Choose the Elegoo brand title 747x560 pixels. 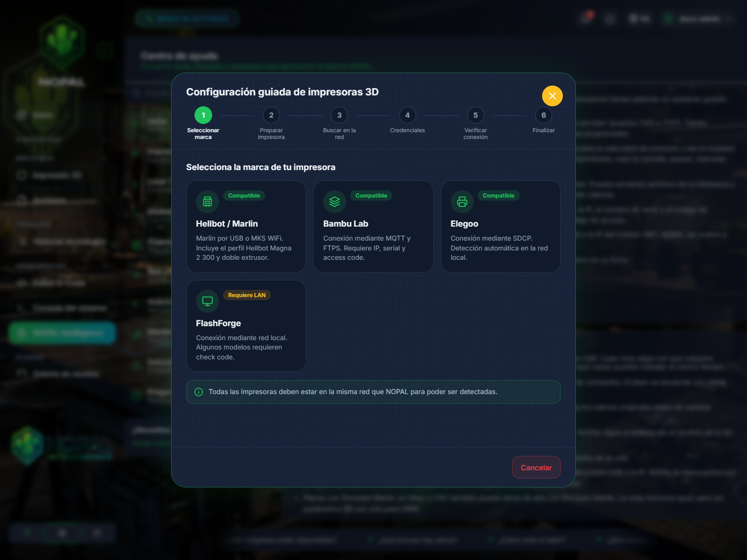[x=464, y=223]
